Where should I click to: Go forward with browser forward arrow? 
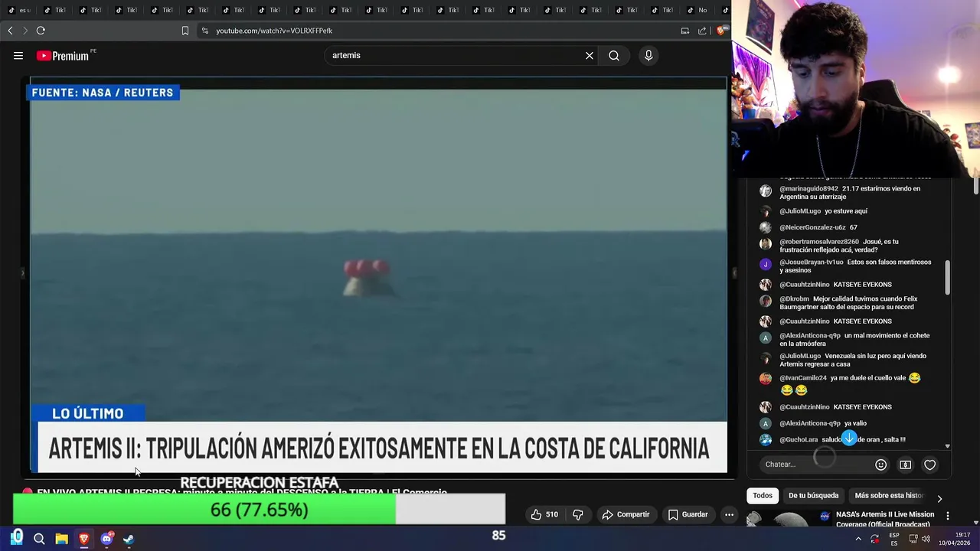(24, 31)
